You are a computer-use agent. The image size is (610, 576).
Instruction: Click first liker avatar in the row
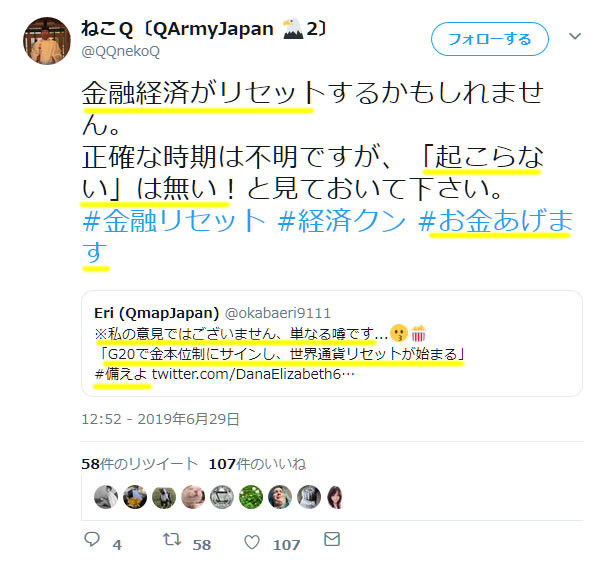(106, 497)
